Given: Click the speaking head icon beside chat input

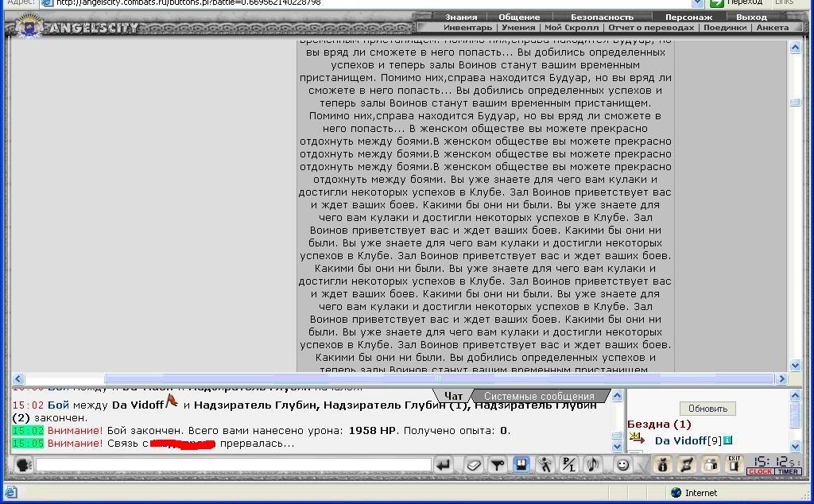Looking at the screenshot, I should tap(23, 464).
